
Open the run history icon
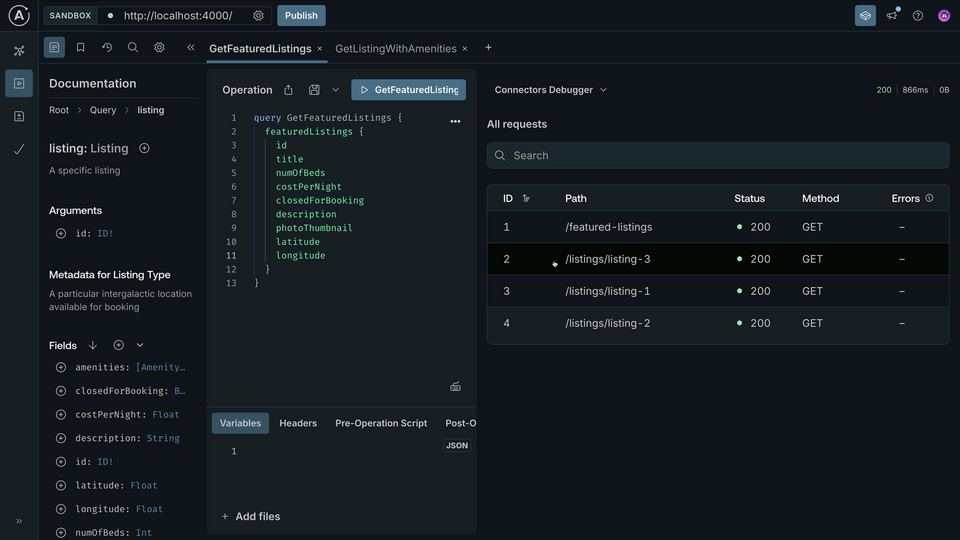coord(107,47)
